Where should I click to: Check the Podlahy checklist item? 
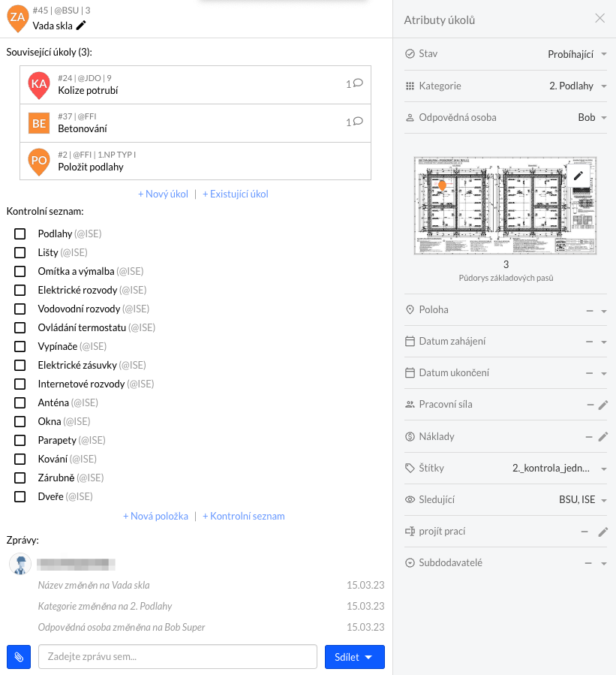tap(20, 234)
